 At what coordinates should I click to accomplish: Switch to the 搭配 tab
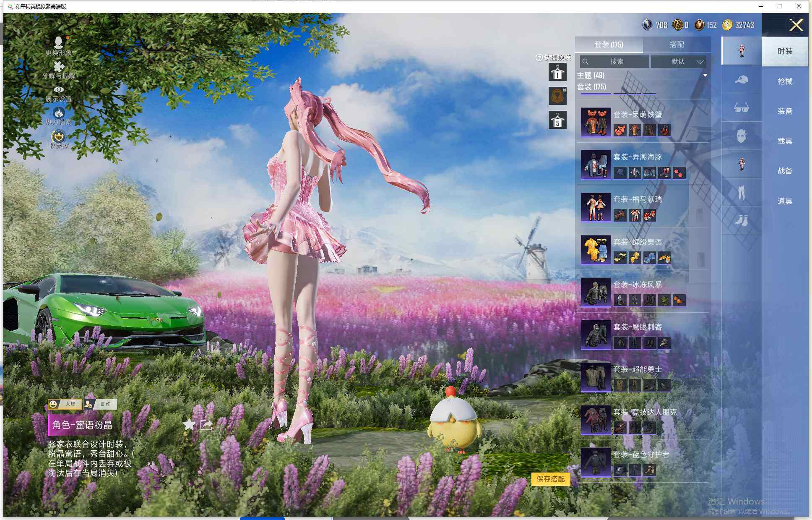(676, 44)
